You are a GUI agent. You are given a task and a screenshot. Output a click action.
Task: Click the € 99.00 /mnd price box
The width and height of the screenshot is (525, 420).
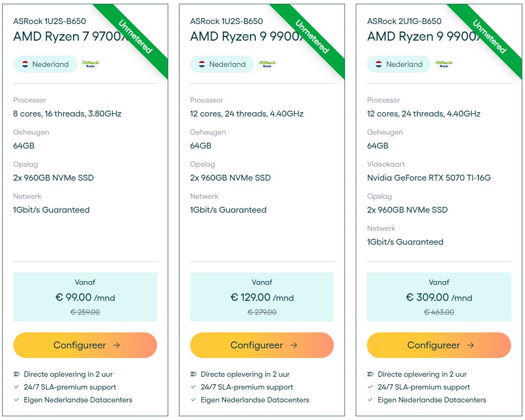pos(85,297)
